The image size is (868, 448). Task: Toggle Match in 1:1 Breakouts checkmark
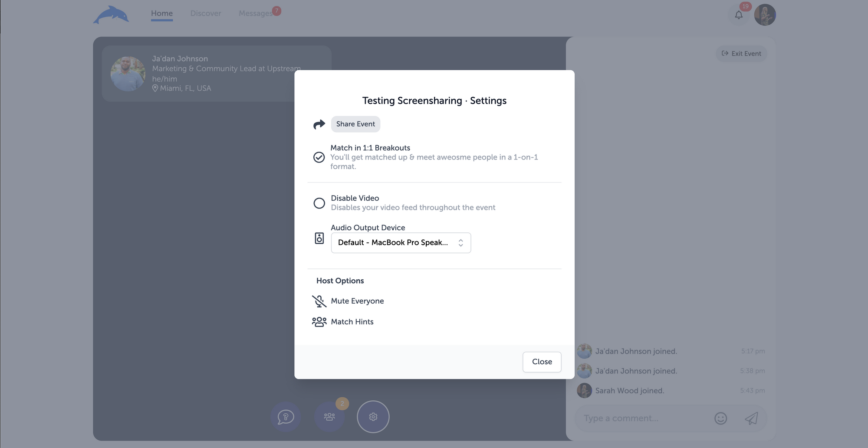click(319, 157)
